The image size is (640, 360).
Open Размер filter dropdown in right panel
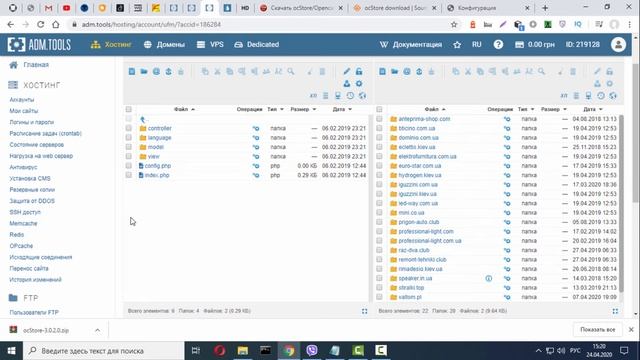point(565,109)
